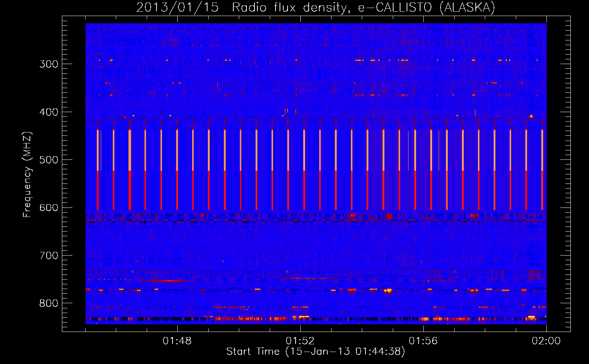Click the 01:48 time axis label
The image size is (589, 364).
click(x=177, y=341)
